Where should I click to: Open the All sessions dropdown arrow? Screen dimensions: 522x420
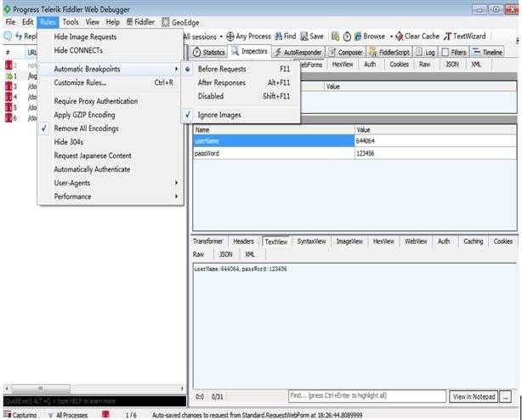click(221, 37)
